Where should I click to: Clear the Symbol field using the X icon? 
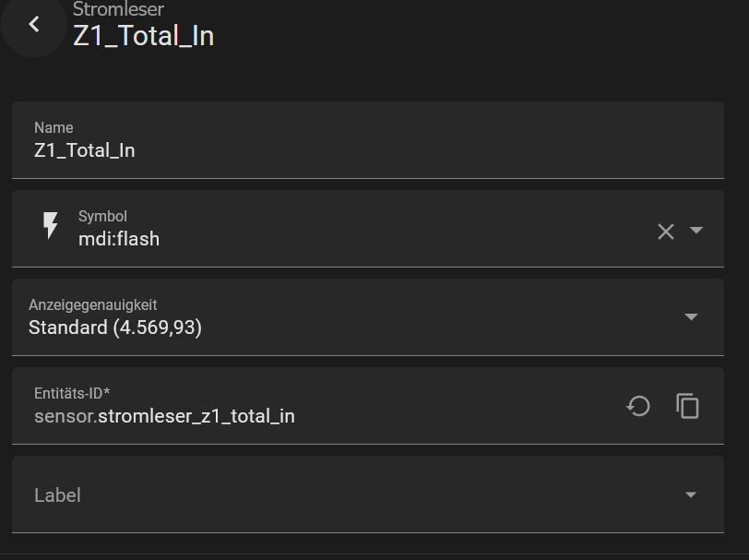click(666, 230)
